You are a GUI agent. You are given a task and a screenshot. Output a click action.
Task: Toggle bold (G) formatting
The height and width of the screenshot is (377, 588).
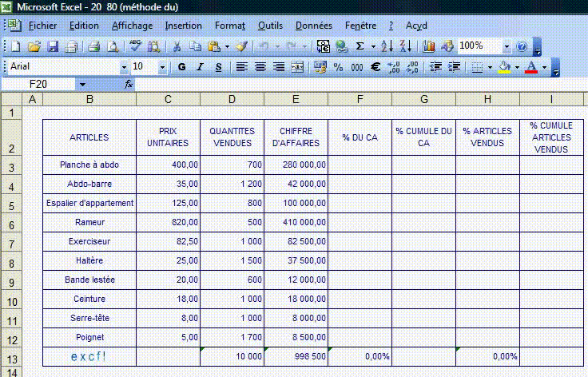[x=181, y=67]
